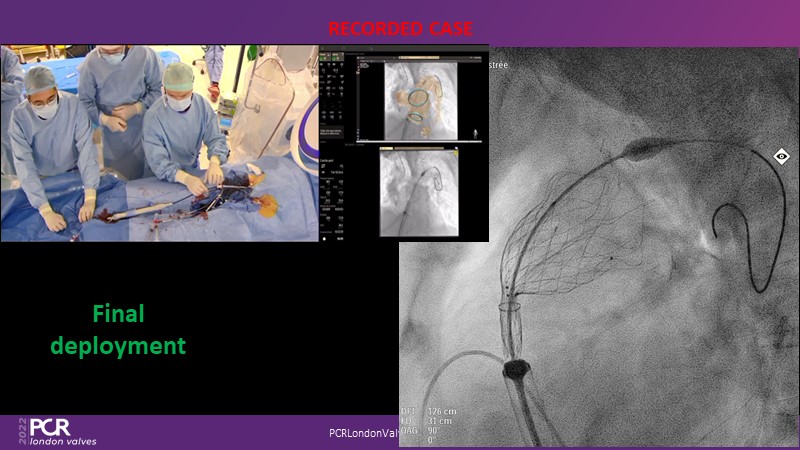Toggle the diamond eye visibility icon

[781, 156]
